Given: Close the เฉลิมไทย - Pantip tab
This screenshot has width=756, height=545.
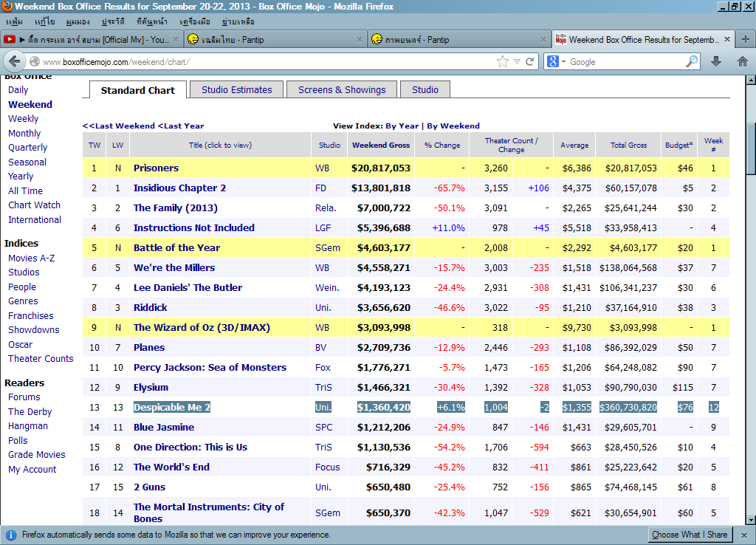Looking at the screenshot, I should point(360,39).
